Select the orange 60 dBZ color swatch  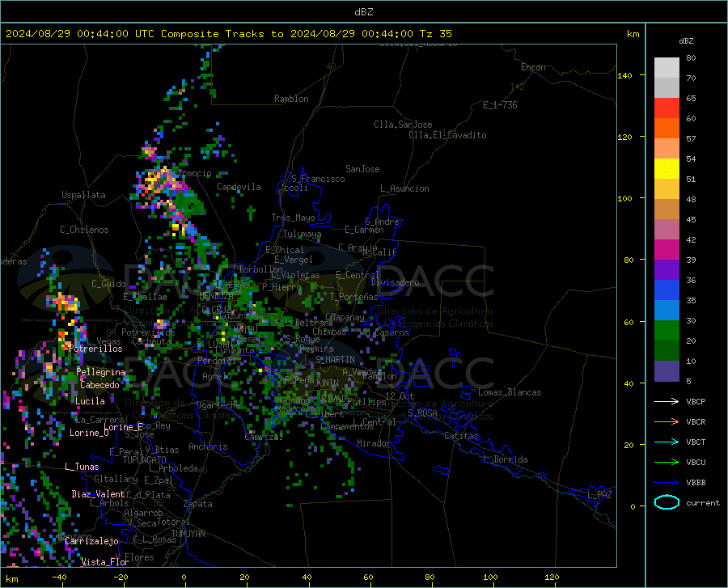tap(667, 129)
